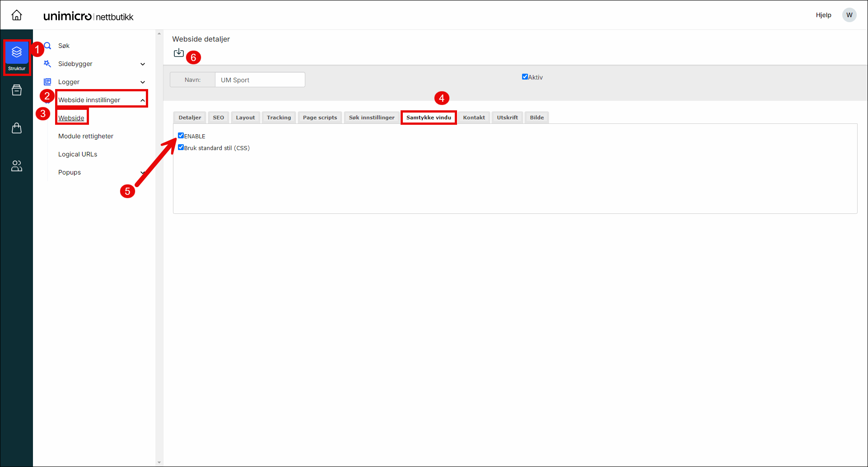
Task: Expand the Sidebygger chevron
Action: pyautogui.click(x=143, y=64)
